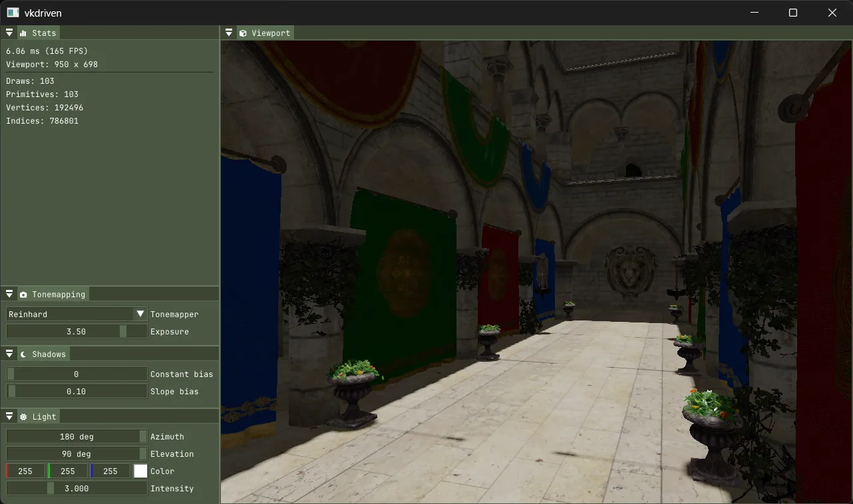
Task: Click the "Vertices: 192496" stat
Action: [45, 107]
